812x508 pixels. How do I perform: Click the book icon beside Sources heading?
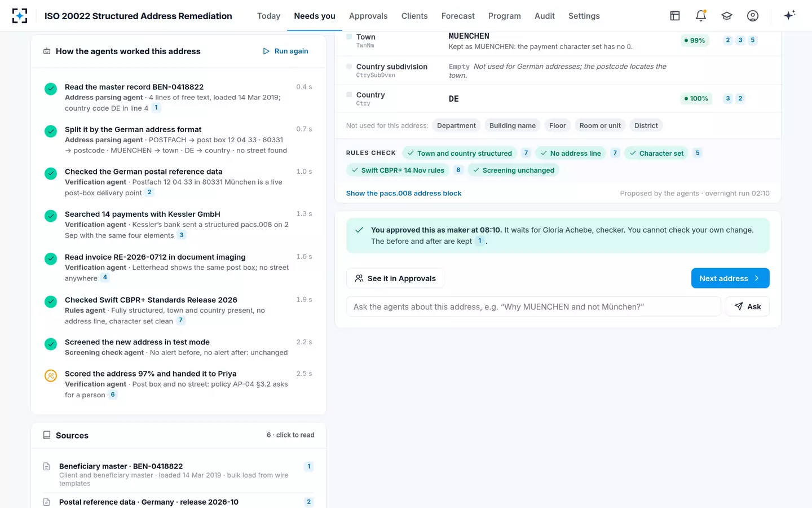tap(47, 435)
